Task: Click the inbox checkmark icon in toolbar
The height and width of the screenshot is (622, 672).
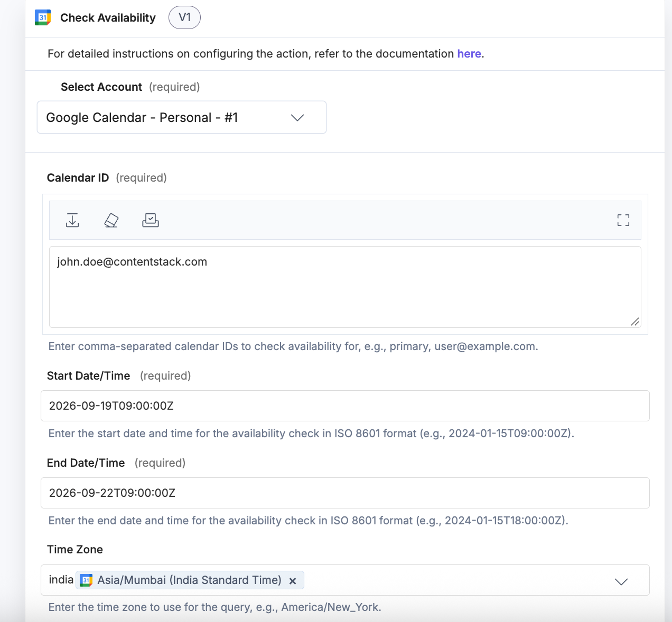Action: 150,220
